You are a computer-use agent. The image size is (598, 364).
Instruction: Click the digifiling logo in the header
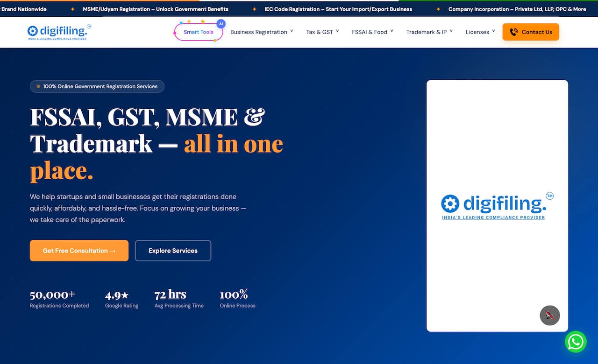(x=59, y=32)
